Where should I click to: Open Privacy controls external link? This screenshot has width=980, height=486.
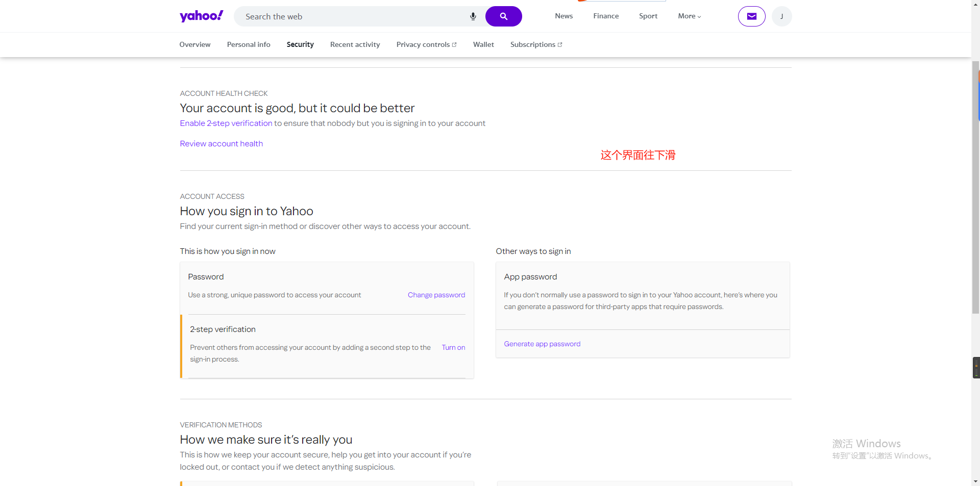(x=426, y=44)
